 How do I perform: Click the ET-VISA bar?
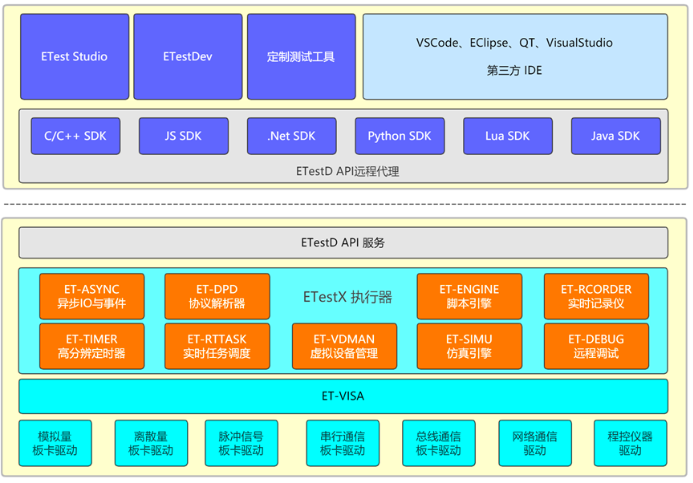343,396
